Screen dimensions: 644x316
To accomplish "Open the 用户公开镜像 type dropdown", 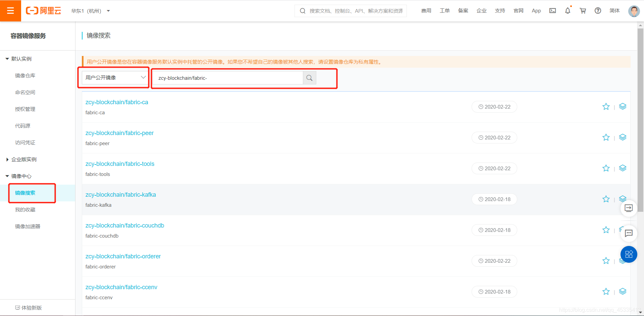I will pyautogui.click(x=115, y=78).
